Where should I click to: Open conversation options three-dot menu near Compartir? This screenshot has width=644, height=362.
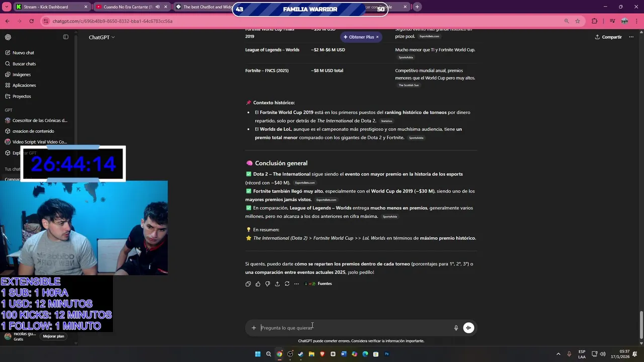(x=631, y=37)
